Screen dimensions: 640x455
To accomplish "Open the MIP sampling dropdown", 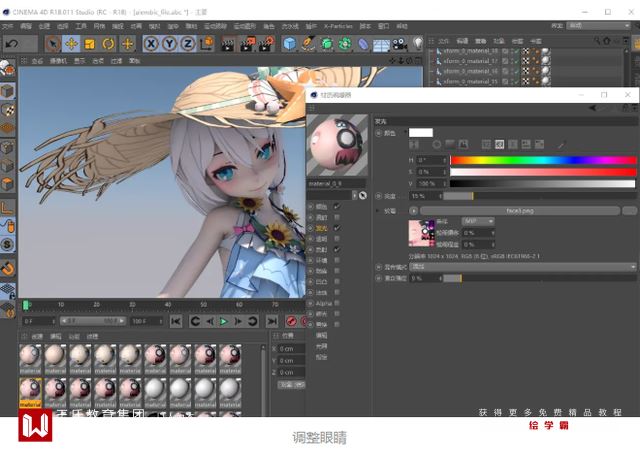I will pyautogui.click(x=478, y=221).
